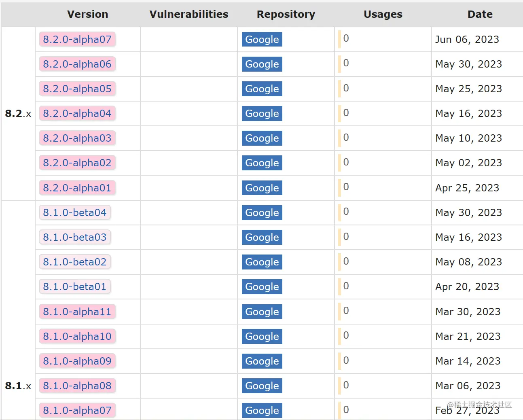Click date Apr 25, 2023
Viewport: 523px width, 420px height.
coord(467,188)
